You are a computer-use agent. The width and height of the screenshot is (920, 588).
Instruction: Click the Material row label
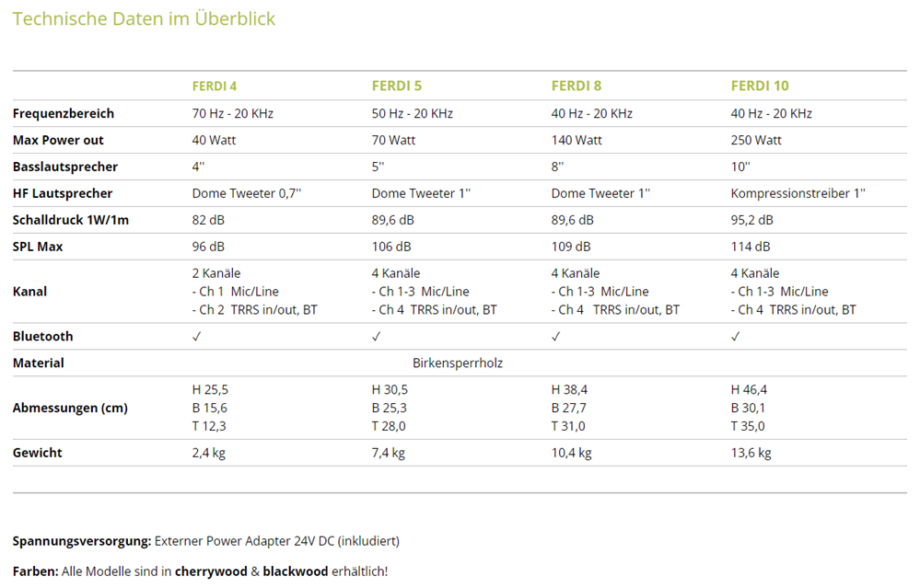coord(38,363)
